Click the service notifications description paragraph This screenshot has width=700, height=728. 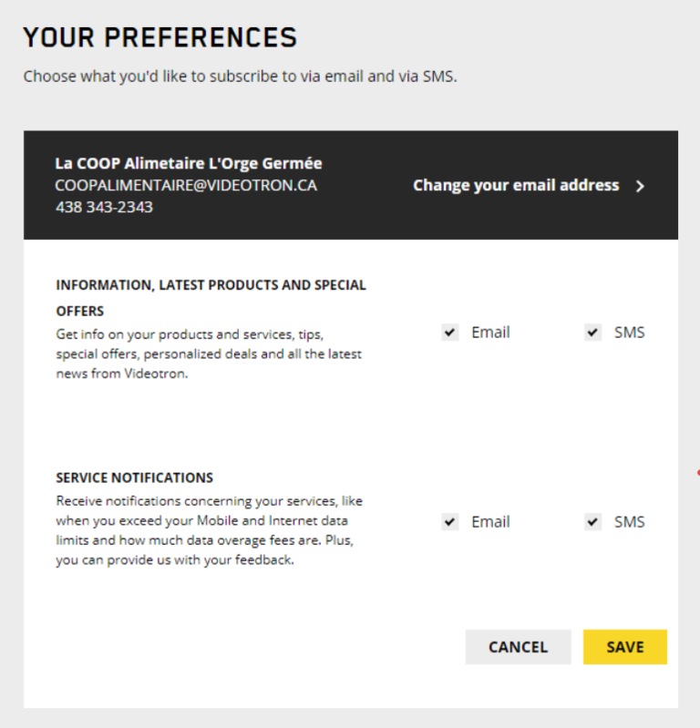[x=209, y=530]
